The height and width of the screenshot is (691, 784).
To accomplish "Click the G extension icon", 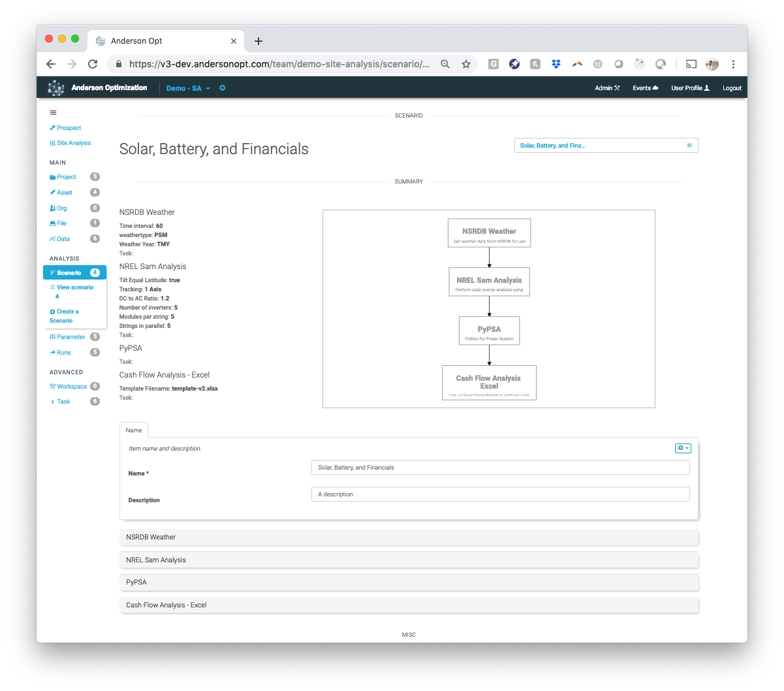I will [x=494, y=64].
